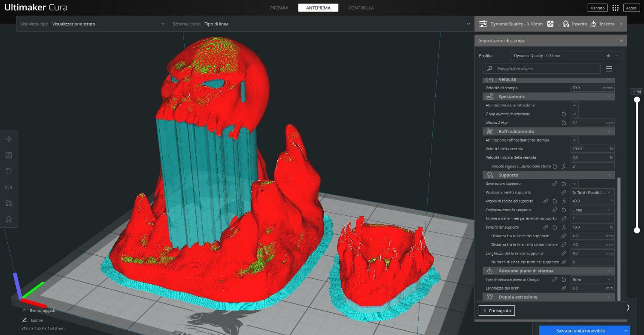Toggle the retraction enable checkbox

pyautogui.click(x=574, y=105)
